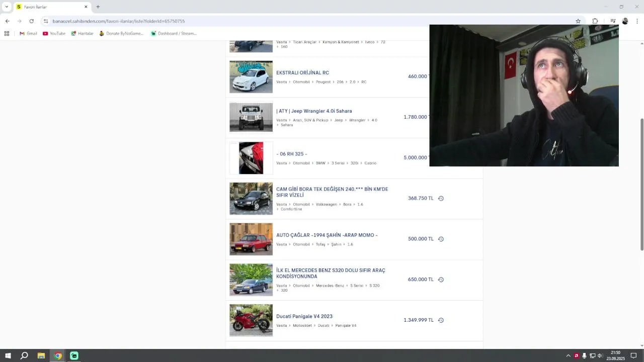Open price history for Volkswagen Bora listing
Viewport: 644px width, 362px height.
[x=441, y=199]
